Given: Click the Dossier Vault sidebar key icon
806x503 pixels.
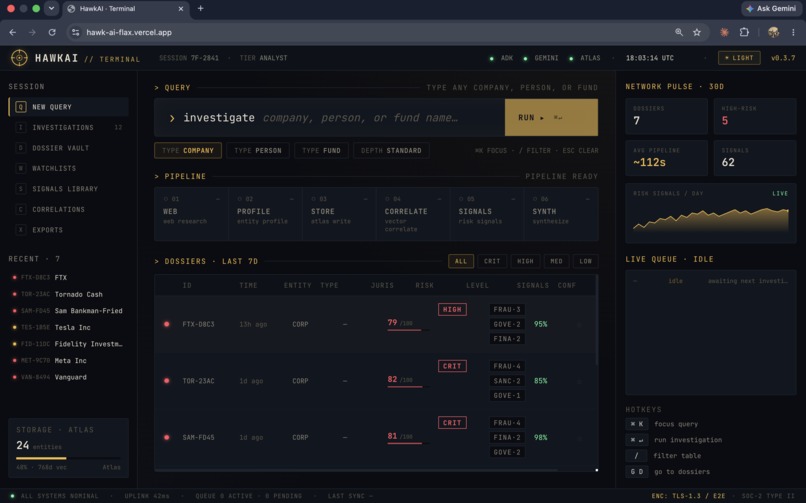Looking at the screenshot, I should click(21, 148).
